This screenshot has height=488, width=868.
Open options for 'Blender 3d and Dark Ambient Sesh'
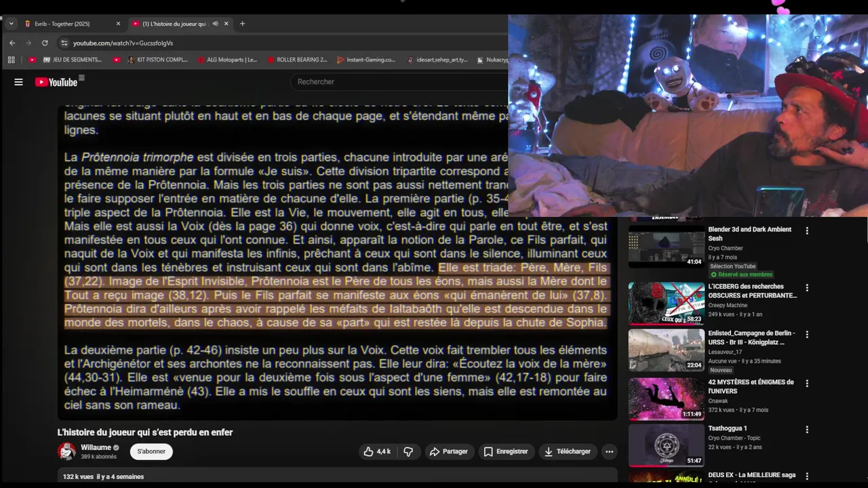(x=807, y=231)
